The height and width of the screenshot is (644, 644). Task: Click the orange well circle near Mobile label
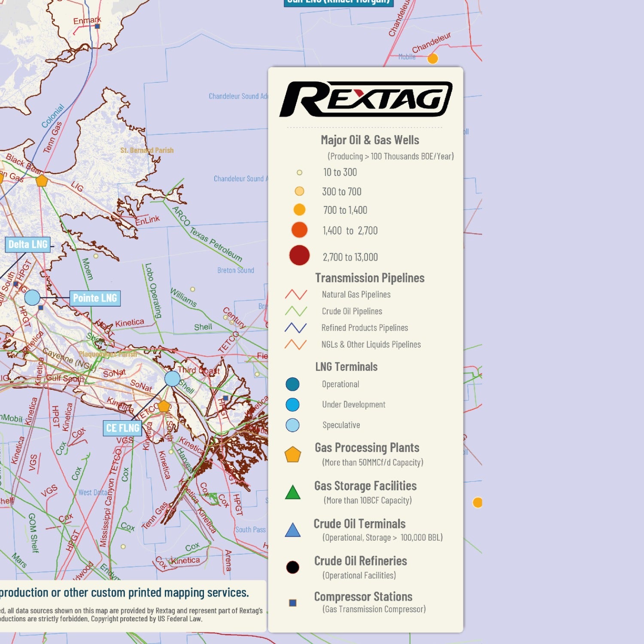coord(433,58)
